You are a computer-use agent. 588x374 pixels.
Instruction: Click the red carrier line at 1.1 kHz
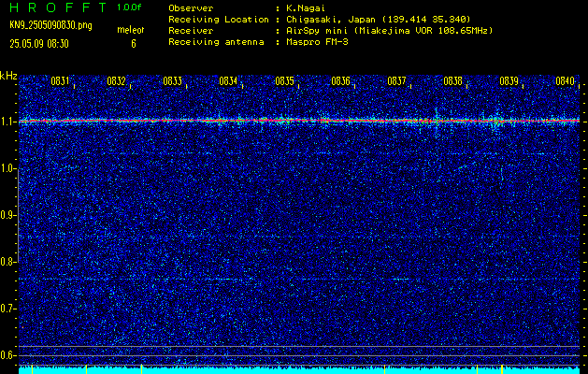[x=299, y=121]
